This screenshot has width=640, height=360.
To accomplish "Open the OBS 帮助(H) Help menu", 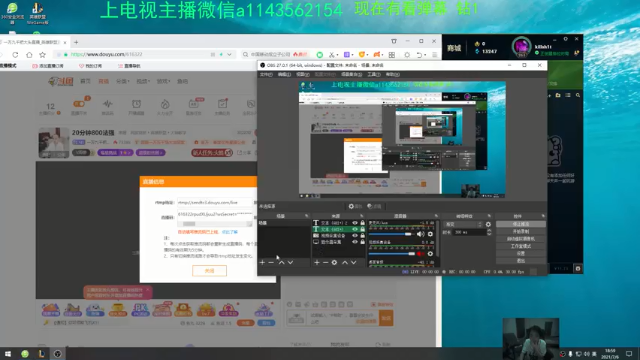I will tap(393, 74).
